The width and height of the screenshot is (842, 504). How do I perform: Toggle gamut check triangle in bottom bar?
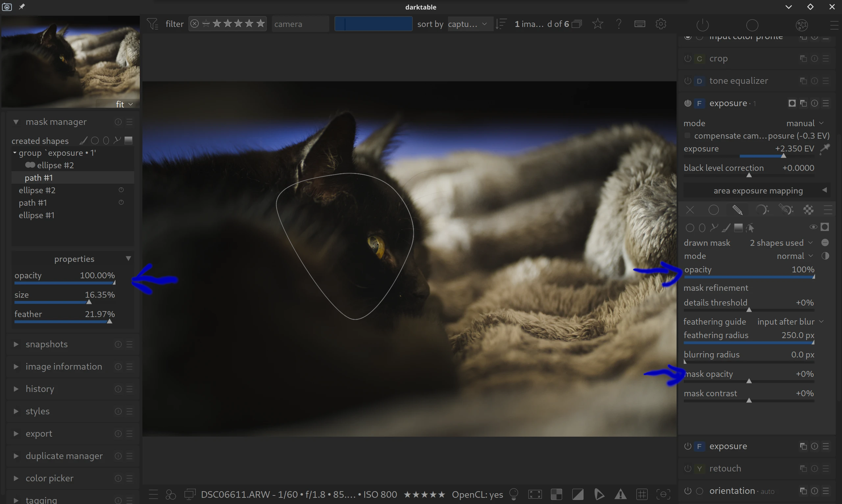click(620, 494)
